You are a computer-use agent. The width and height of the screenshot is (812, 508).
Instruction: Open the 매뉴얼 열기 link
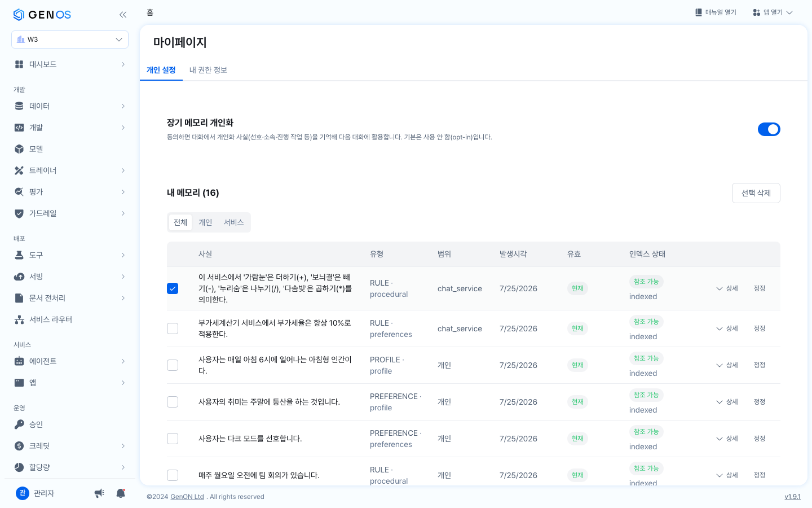(x=716, y=12)
